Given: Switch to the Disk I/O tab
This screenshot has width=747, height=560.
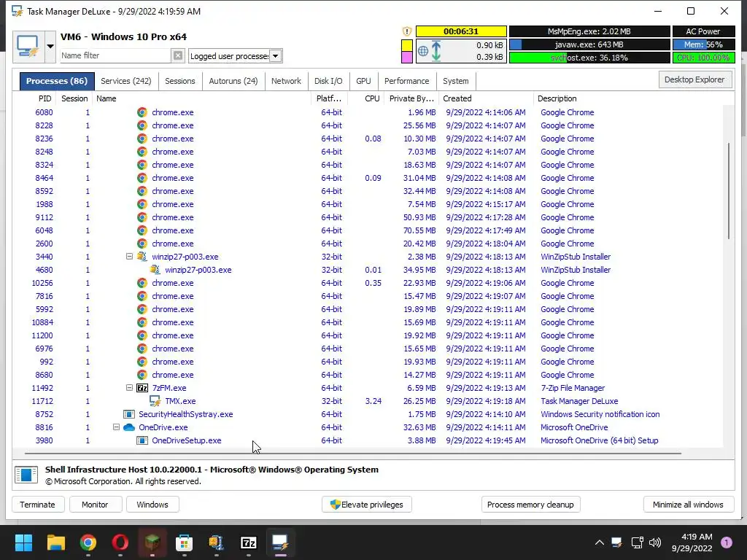Looking at the screenshot, I should coord(328,81).
